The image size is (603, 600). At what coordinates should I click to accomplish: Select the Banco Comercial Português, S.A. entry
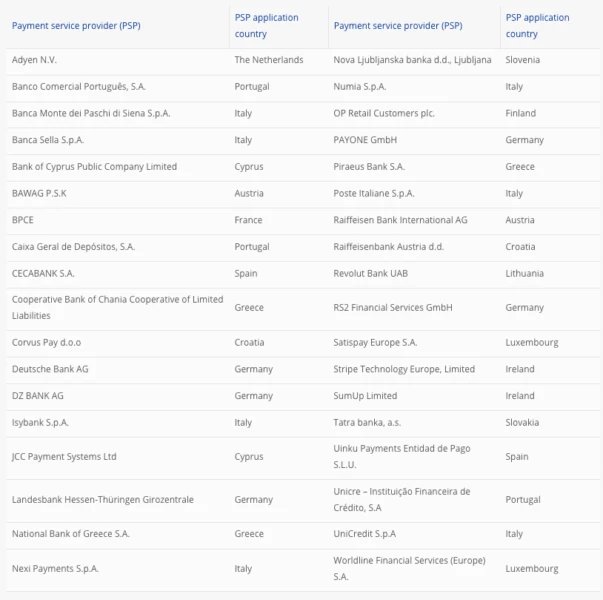[79, 87]
